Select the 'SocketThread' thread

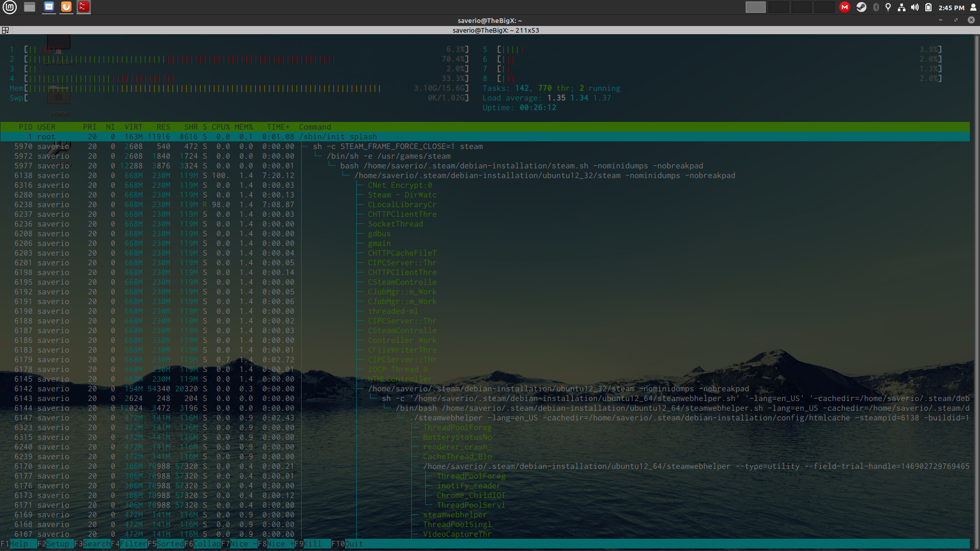(396, 224)
